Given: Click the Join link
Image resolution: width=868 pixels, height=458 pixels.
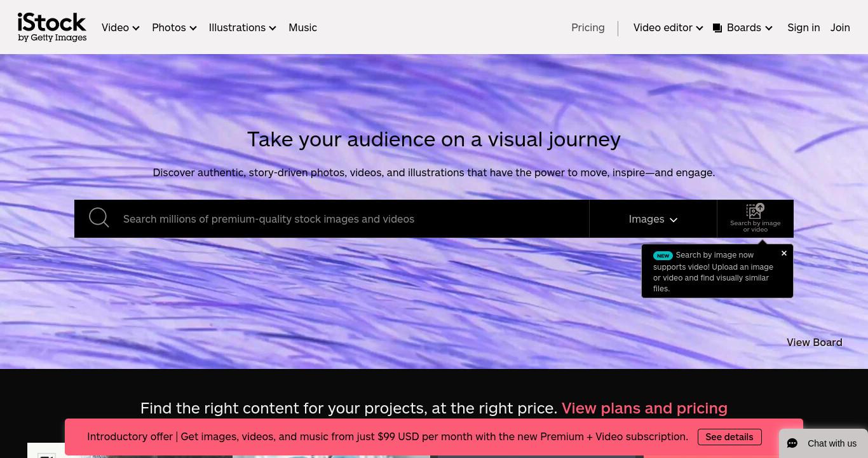Looking at the screenshot, I should (840, 27).
